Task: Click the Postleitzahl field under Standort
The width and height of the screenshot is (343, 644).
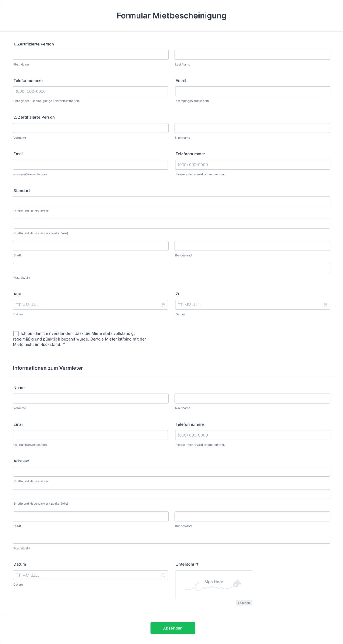Action: point(171,268)
